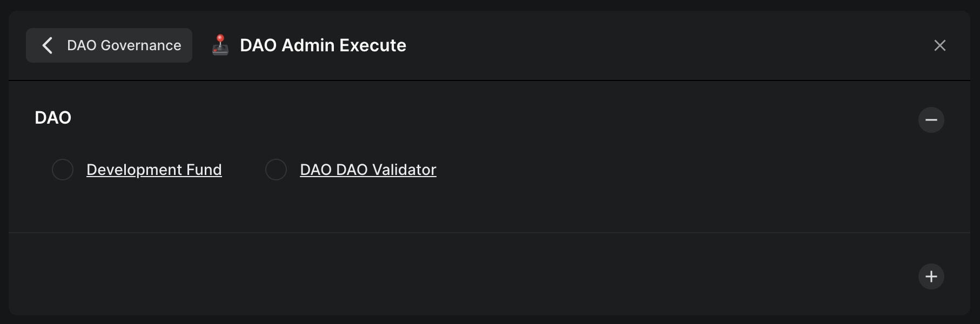Go back to DAO Governance
Screen dimensions: 980x324
109,45
